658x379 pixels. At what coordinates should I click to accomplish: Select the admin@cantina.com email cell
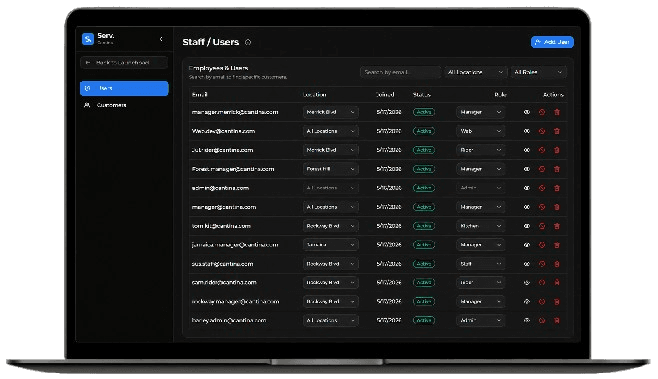point(220,188)
